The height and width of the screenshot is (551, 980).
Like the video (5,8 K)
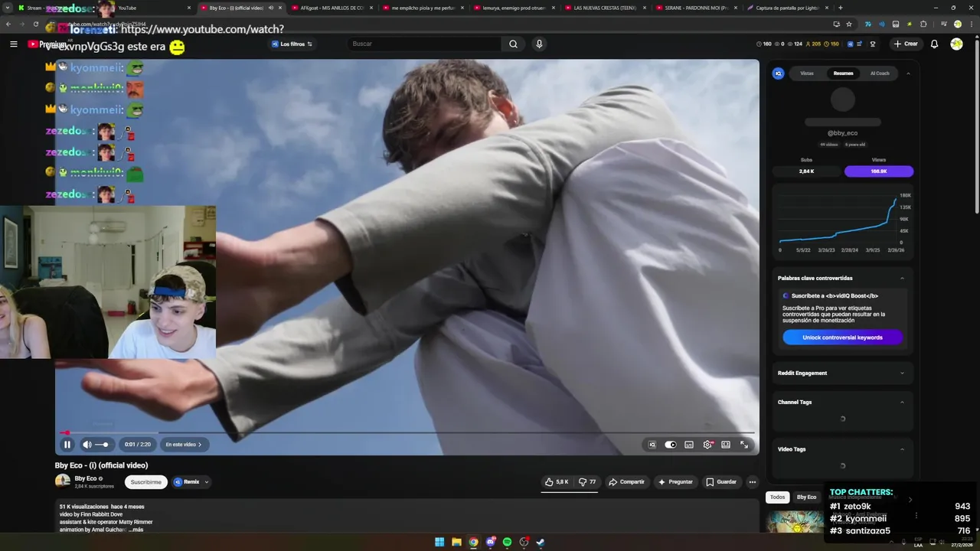point(557,482)
